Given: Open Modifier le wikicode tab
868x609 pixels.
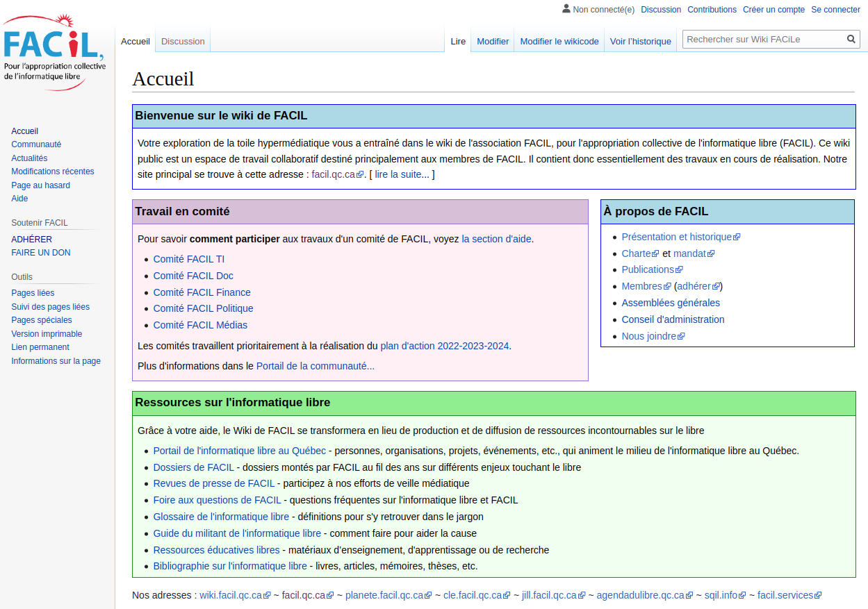Looking at the screenshot, I should [559, 42].
